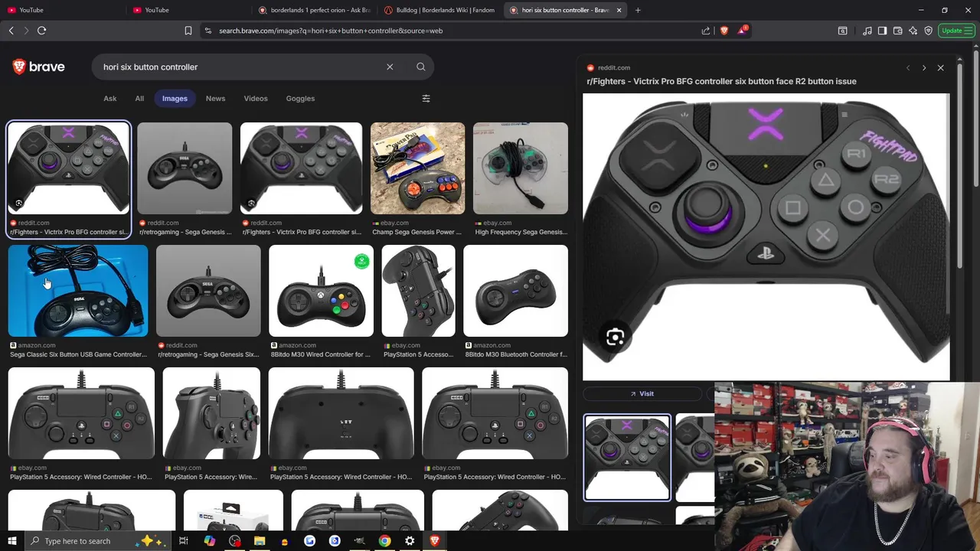980x551 pixels.
Task: Open Brave VPN shield icon
Action: 928,31
